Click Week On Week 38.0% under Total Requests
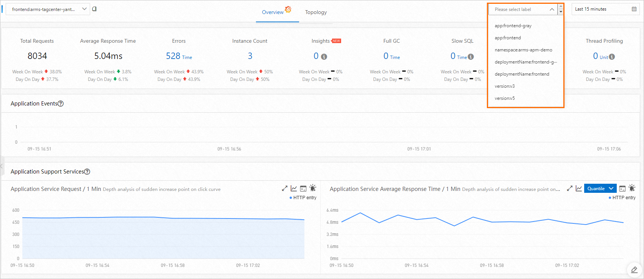Viewport: 644px width, 279px height. [x=37, y=72]
